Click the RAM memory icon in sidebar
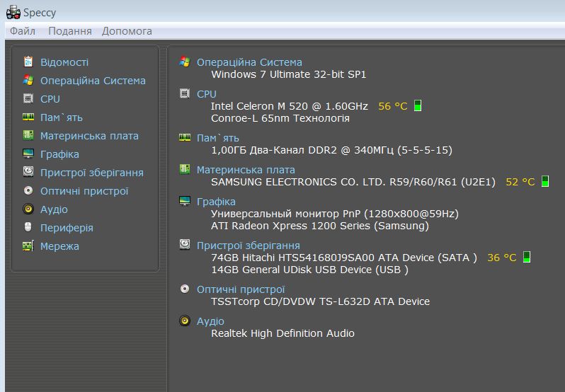 pos(28,117)
